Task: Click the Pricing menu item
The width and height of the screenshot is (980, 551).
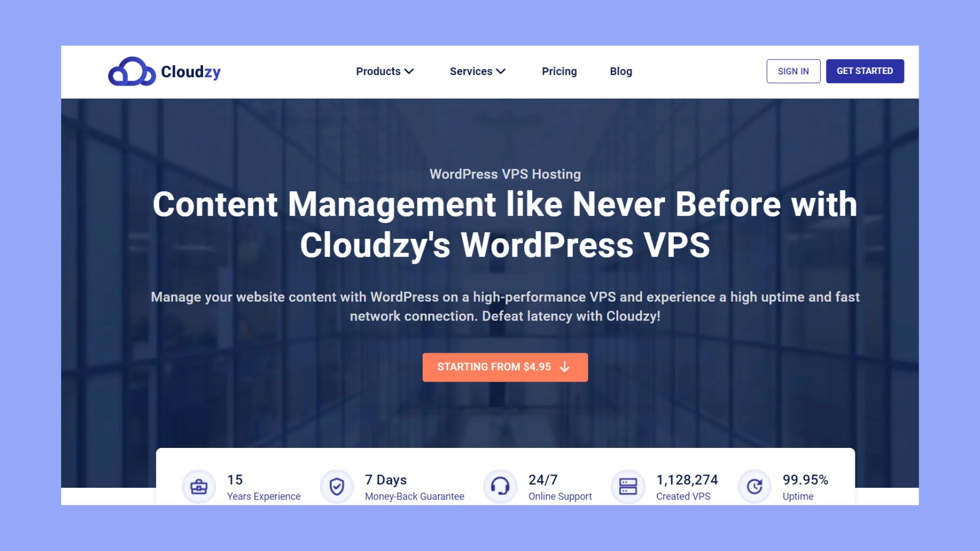Action: [559, 70]
